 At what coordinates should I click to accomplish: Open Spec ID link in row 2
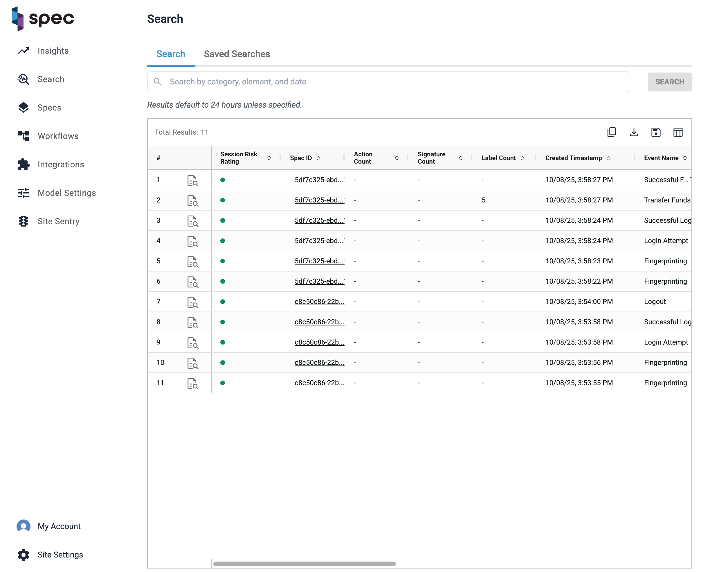[319, 200]
